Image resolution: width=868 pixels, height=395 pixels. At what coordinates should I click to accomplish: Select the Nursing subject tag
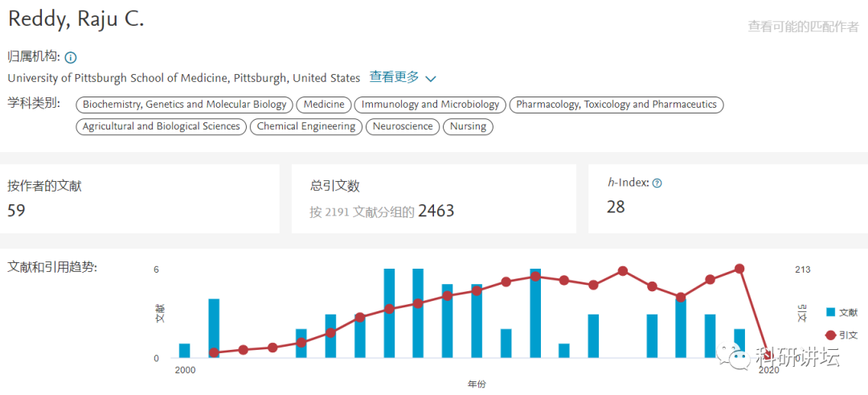coord(468,126)
